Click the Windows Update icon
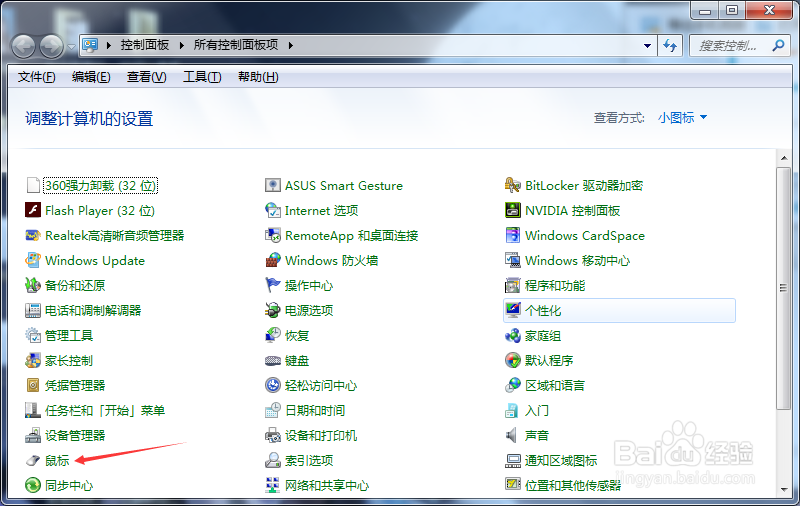 tap(33, 260)
